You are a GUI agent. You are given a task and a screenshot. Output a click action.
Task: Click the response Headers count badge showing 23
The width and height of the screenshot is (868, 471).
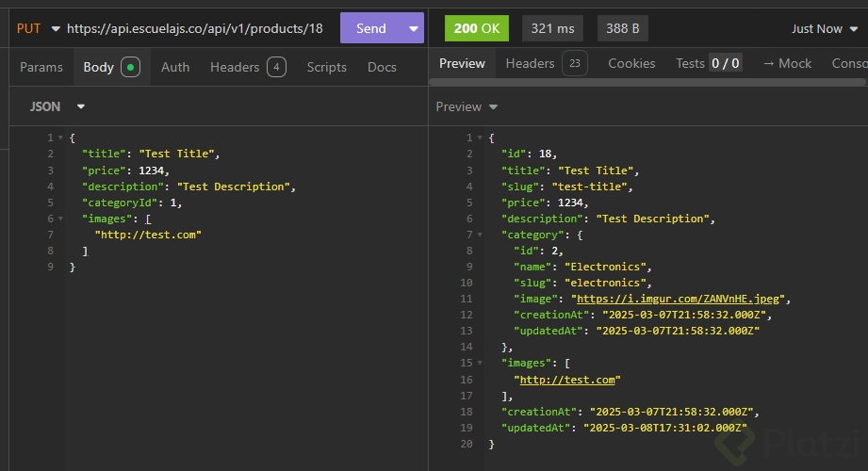point(575,63)
